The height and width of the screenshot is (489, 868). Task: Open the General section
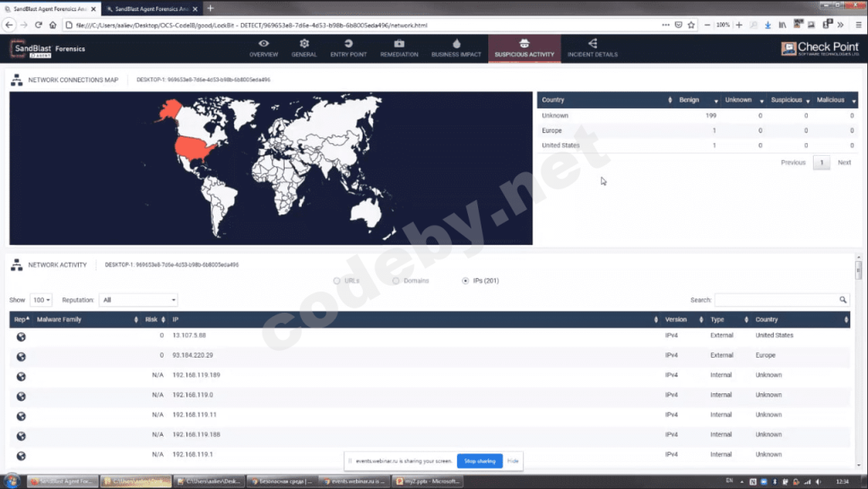click(x=304, y=48)
